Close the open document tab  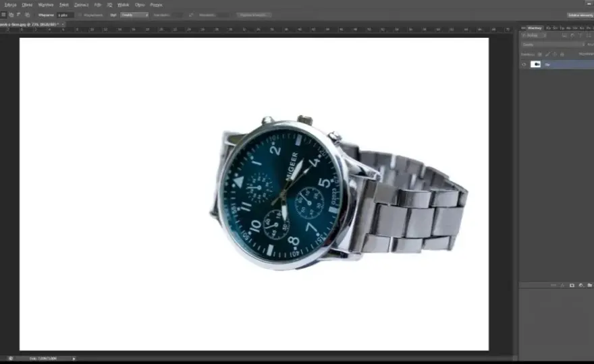tap(63, 24)
